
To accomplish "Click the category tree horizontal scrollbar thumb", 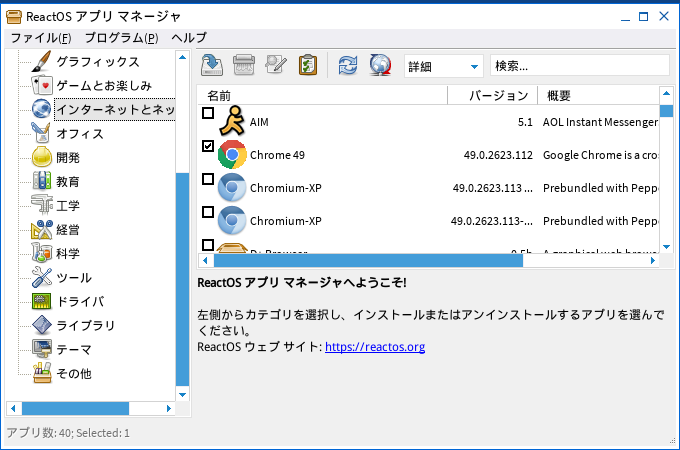I will (x=75, y=408).
